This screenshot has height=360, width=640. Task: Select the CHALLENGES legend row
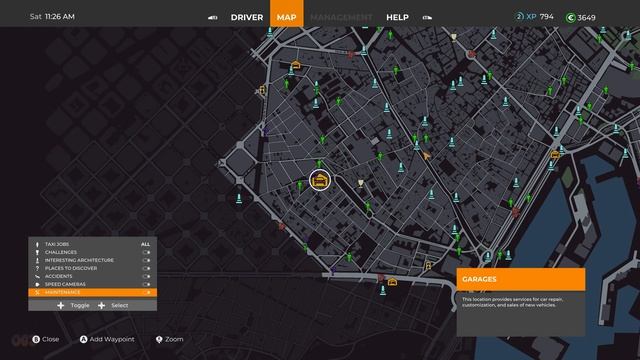point(93,252)
